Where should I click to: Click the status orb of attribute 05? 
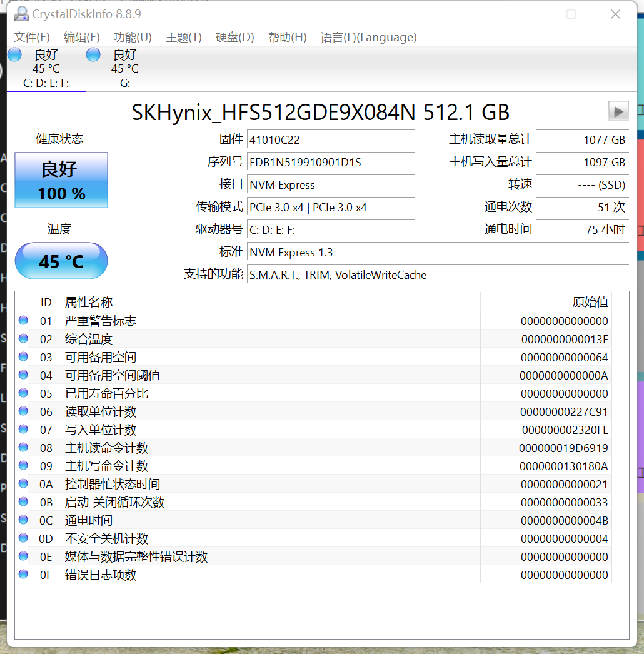coord(23,393)
